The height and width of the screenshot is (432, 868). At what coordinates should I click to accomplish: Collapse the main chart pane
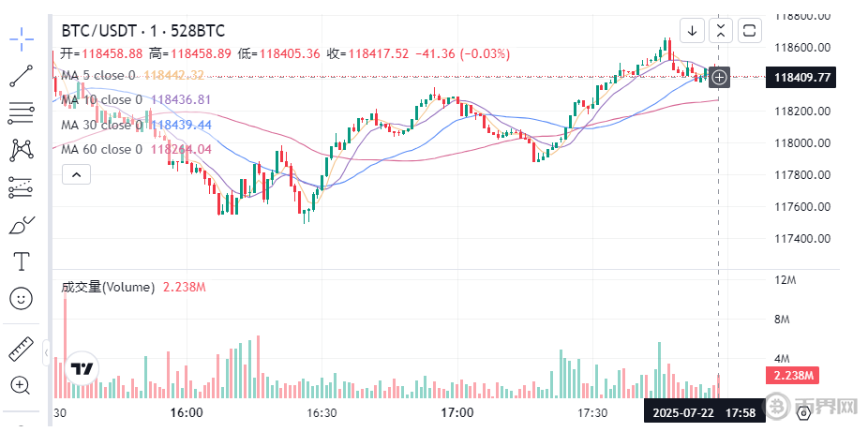(720, 30)
